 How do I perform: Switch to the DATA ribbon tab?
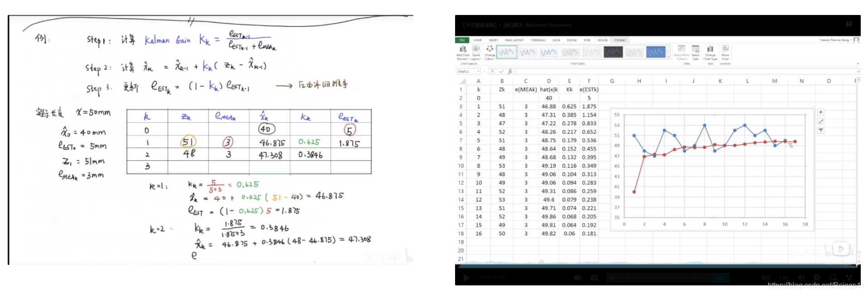pyautogui.click(x=556, y=40)
